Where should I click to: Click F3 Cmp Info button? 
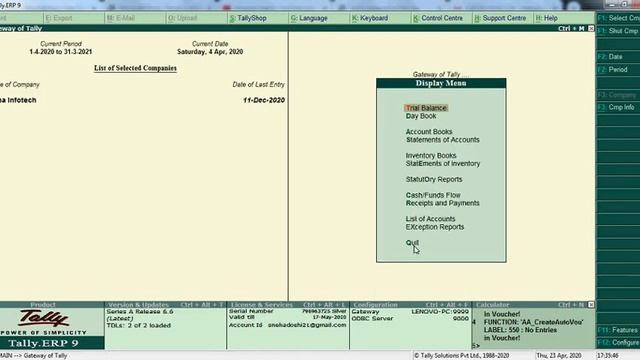pos(618,107)
